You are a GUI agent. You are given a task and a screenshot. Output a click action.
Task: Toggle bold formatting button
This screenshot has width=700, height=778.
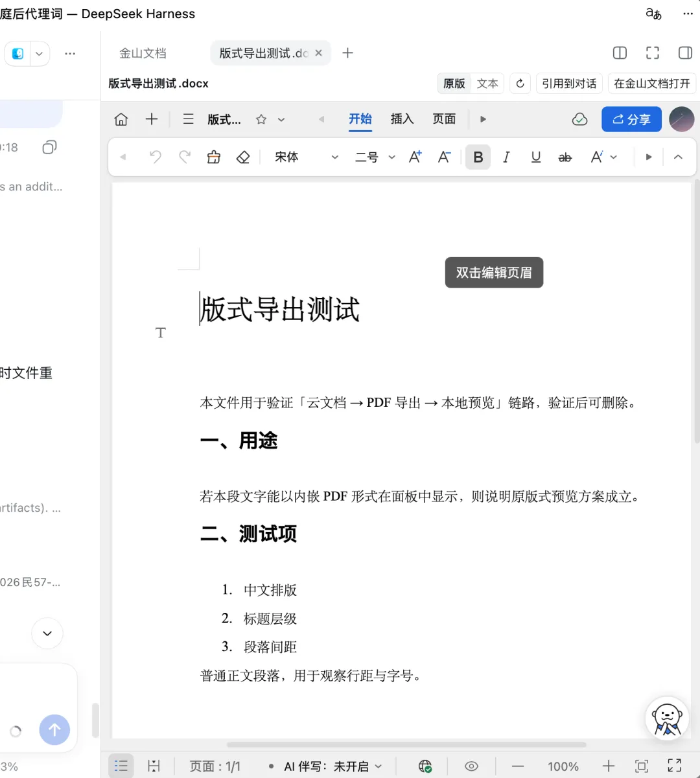tap(478, 157)
